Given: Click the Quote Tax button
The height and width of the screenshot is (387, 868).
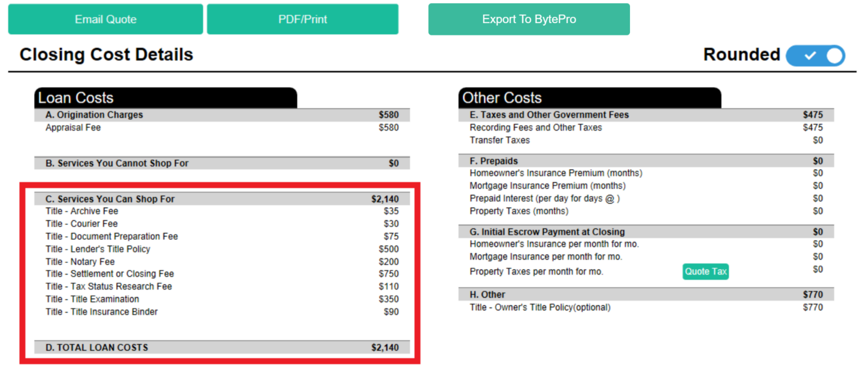Looking at the screenshot, I should pos(705,272).
